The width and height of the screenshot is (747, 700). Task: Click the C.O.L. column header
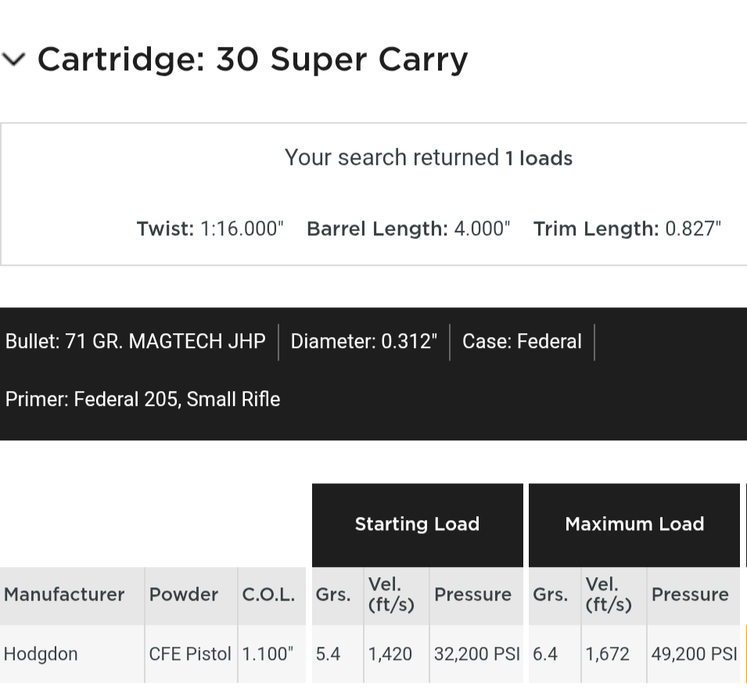pyautogui.click(x=272, y=596)
